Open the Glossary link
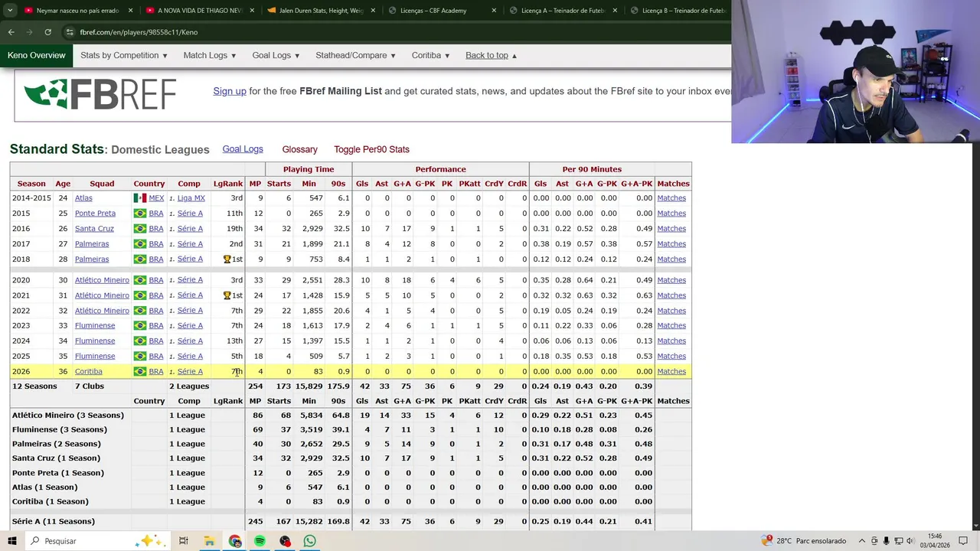This screenshot has width=980, height=551. [299, 149]
